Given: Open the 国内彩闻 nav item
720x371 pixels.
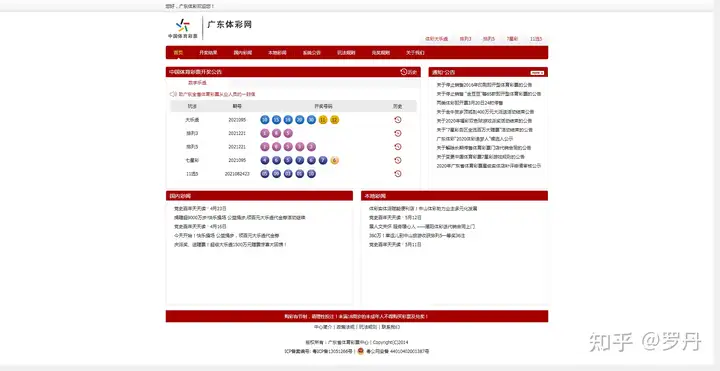Looking at the screenshot, I should coord(242,53).
